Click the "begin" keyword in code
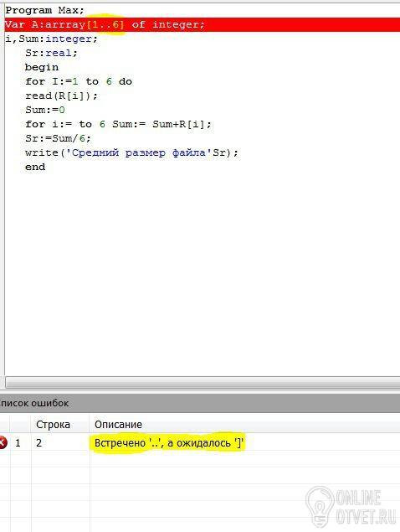Image resolution: width=400 pixels, height=532 pixels. (42, 67)
